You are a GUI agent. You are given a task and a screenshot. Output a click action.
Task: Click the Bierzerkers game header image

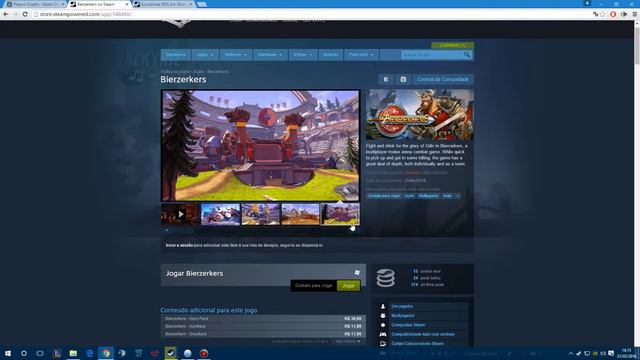click(x=420, y=115)
